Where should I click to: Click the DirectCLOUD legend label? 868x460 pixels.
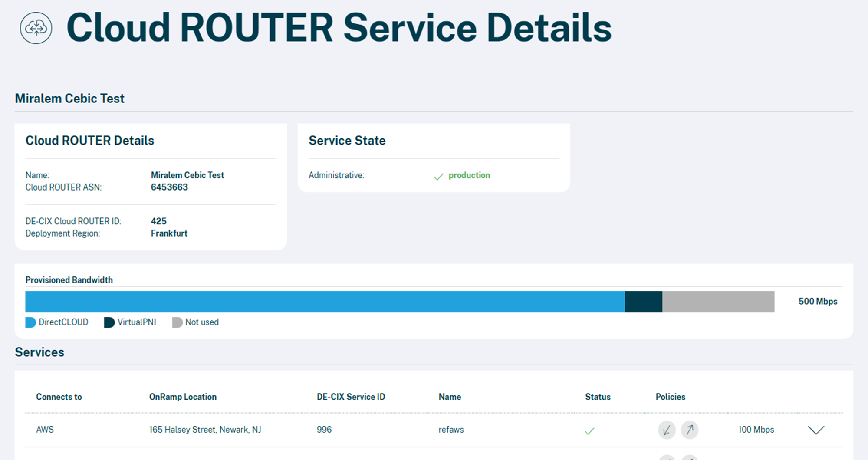pos(63,322)
